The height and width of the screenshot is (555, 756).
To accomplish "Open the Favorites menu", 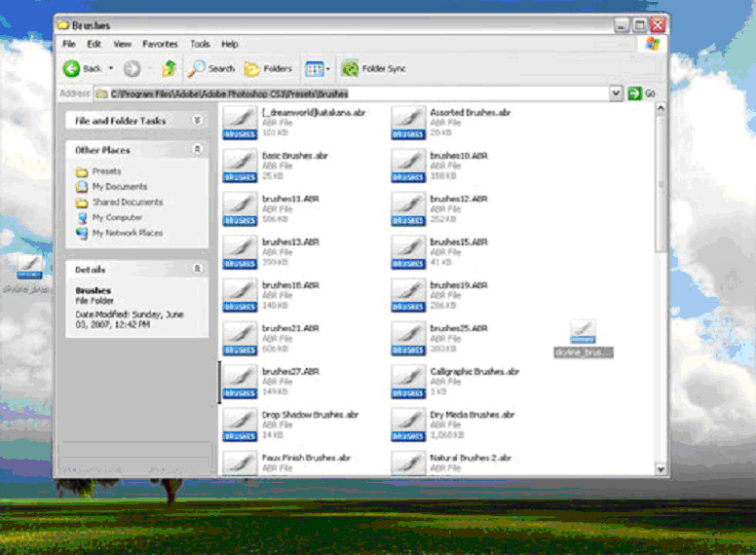I will 160,44.
